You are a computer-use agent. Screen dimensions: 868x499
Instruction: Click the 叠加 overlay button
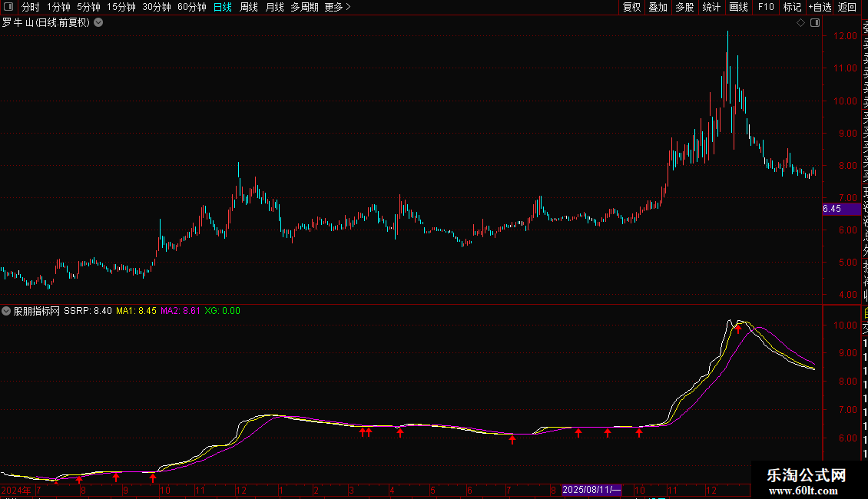[x=658, y=7]
